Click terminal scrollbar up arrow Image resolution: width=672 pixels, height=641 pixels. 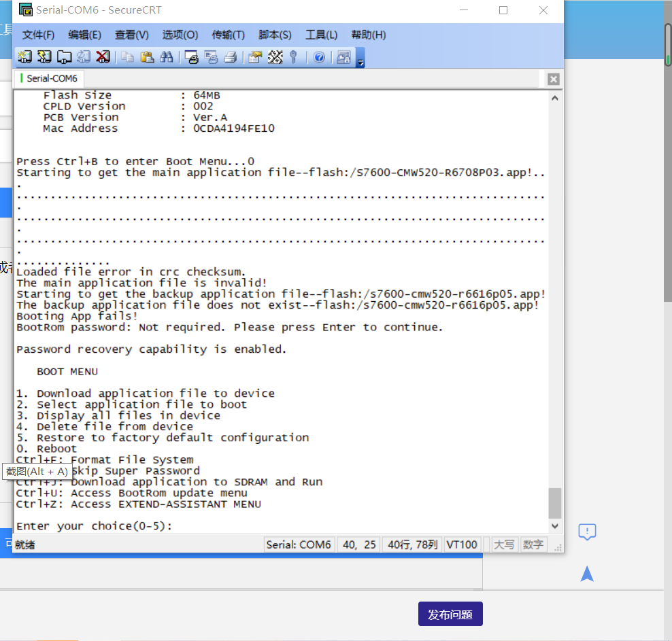554,98
